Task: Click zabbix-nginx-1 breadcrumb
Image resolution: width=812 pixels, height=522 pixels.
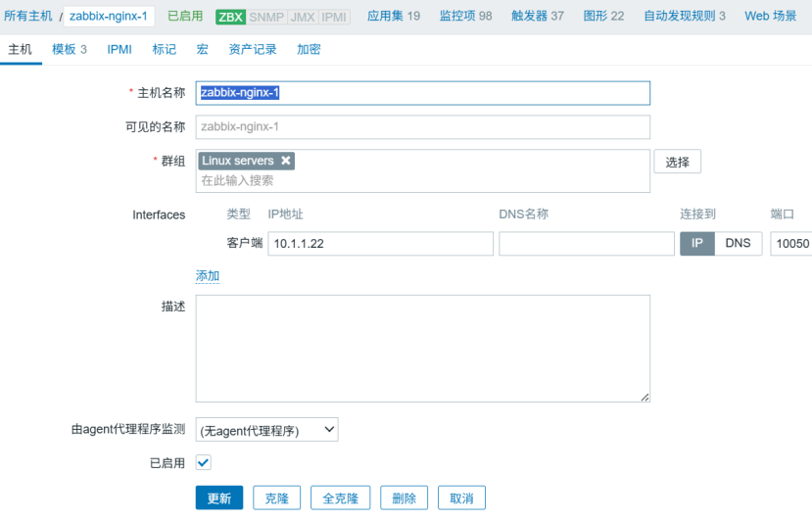Action: click(x=109, y=16)
